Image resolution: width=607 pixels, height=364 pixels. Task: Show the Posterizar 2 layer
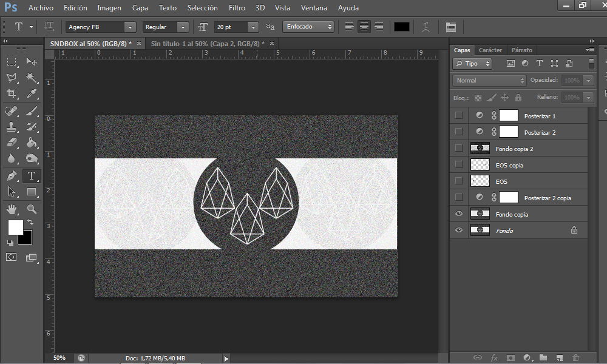click(459, 132)
